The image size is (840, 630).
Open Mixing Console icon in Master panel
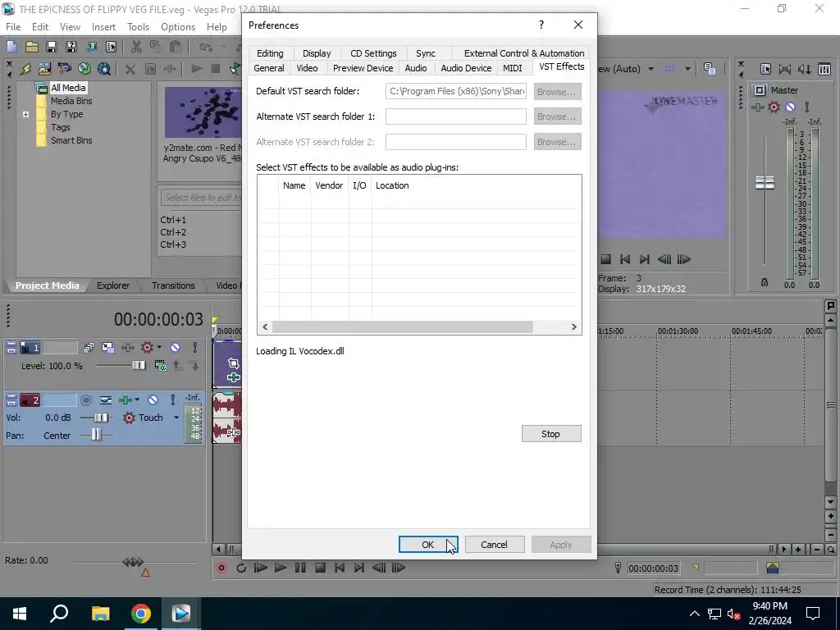(824, 69)
